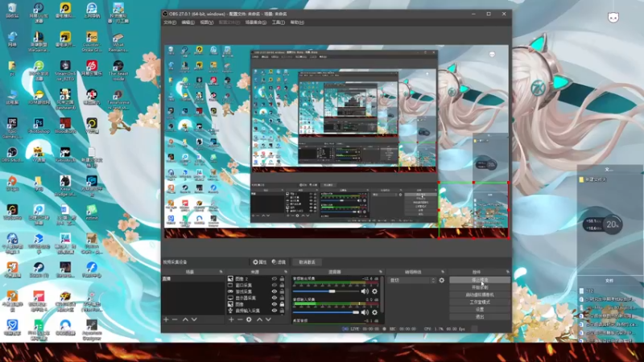Open source 滤镜 filters button

pyautogui.click(x=279, y=262)
